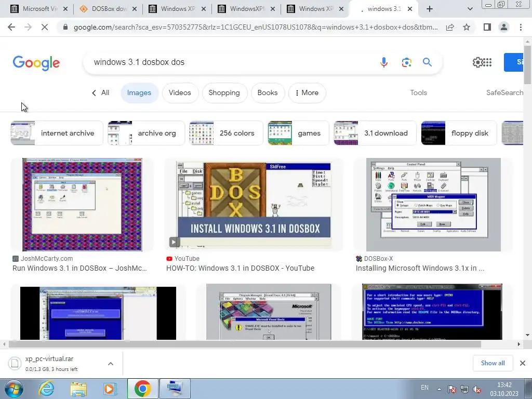View site security padlock info

(x=65, y=27)
